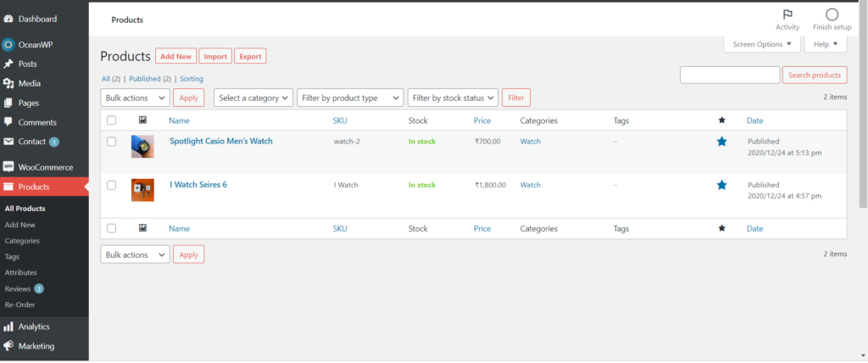Click the Add New button
The height and width of the screenshot is (363, 868).
pyautogui.click(x=176, y=56)
